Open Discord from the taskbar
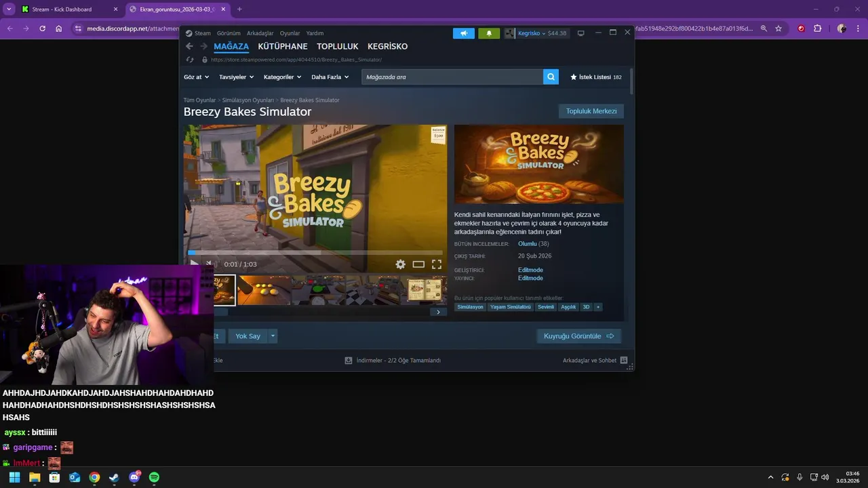The width and height of the screenshot is (868, 488). point(134,477)
